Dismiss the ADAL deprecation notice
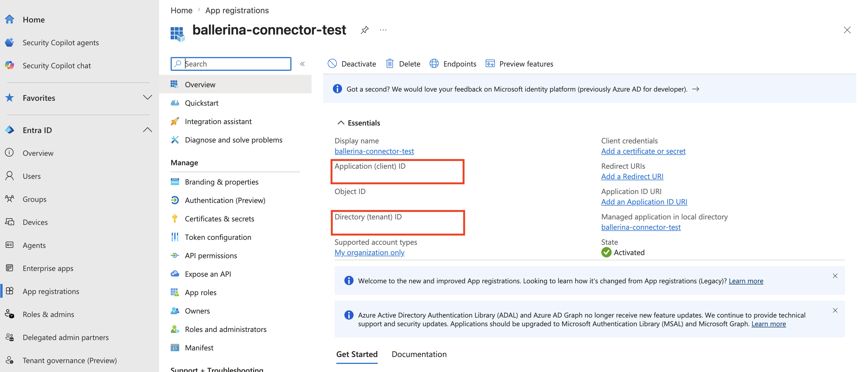Viewport: 868px width, 372px height. point(835,310)
